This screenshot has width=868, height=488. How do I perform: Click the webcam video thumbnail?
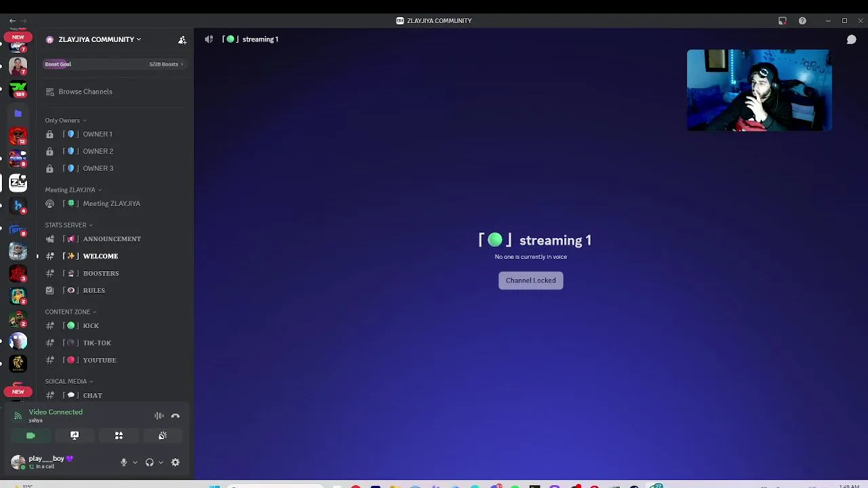tap(759, 90)
